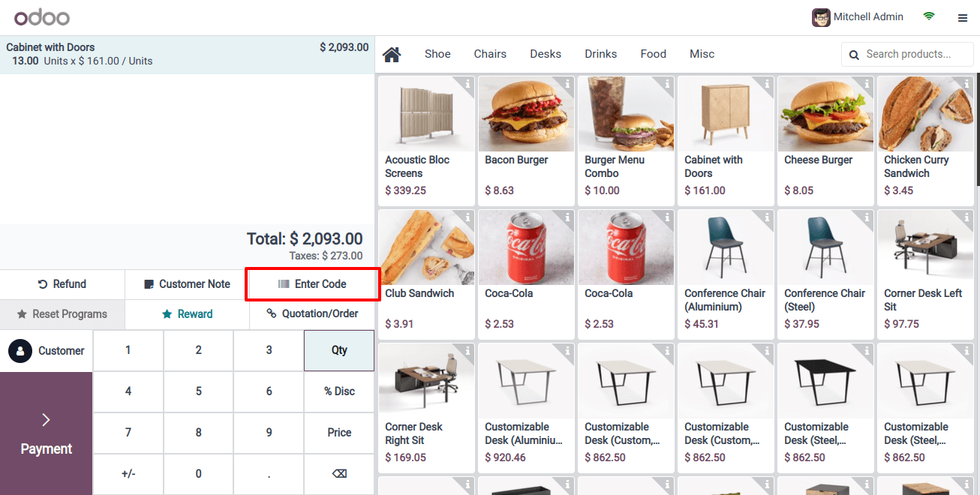This screenshot has height=495, width=980.
Task: Open the Quotation/Order selector
Action: [312, 314]
